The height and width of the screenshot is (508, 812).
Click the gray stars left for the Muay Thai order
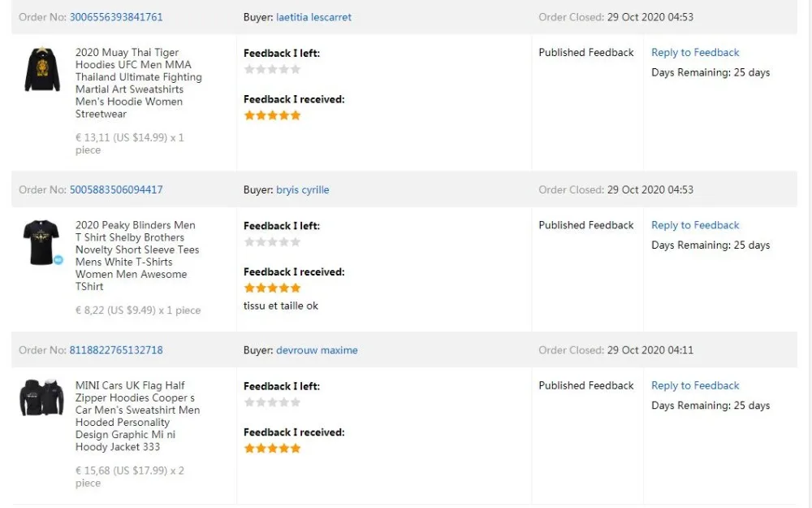(x=272, y=69)
